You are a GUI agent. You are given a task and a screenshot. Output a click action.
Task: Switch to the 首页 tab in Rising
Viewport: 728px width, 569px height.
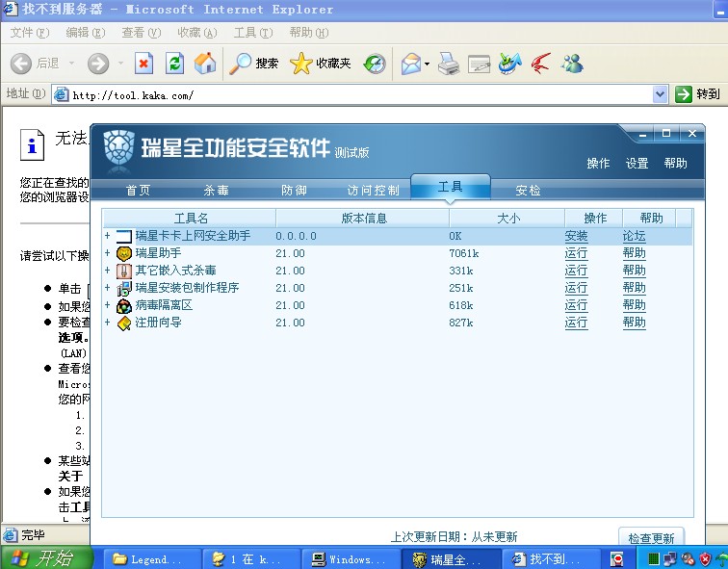pos(139,191)
